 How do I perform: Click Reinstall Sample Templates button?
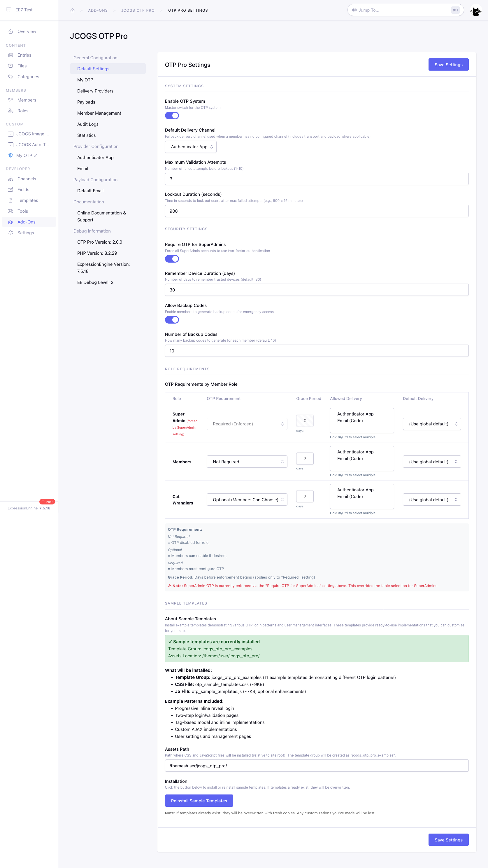[x=199, y=801]
